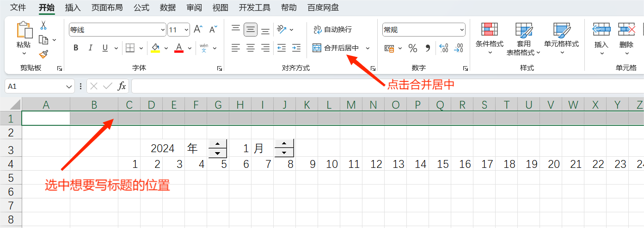This screenshot has height=228, width=644.
Task: Select the Format Painter brush
Action: coord(43,55)
